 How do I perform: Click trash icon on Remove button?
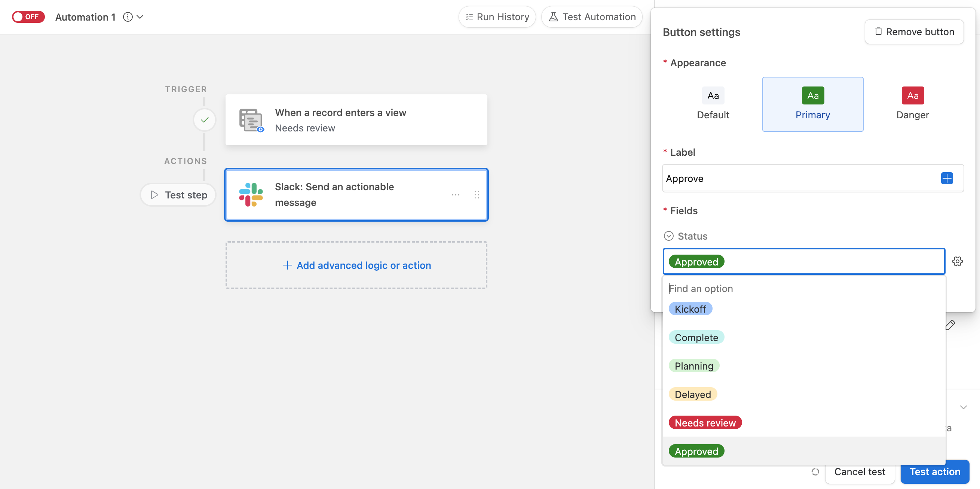click(x=878, y=31)
